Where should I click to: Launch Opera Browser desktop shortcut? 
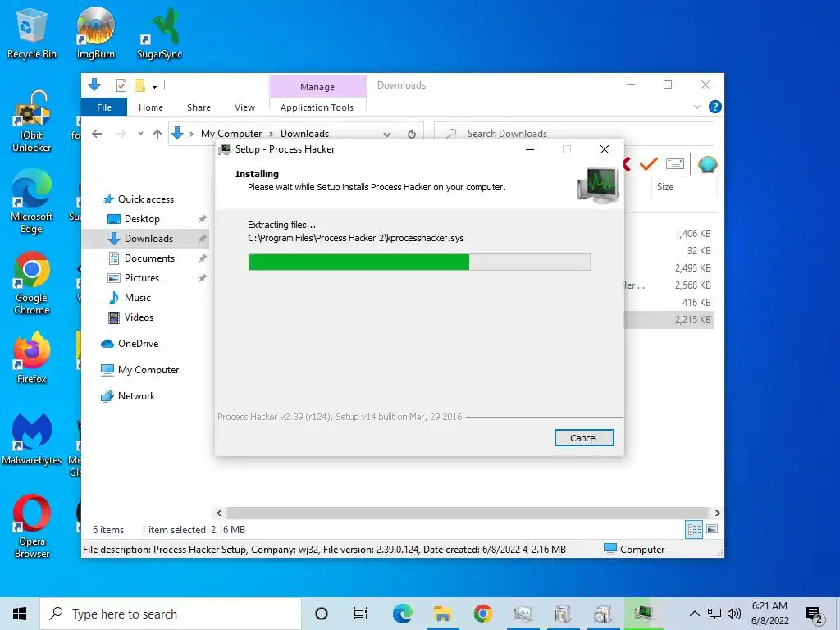[x=32, y=526]
